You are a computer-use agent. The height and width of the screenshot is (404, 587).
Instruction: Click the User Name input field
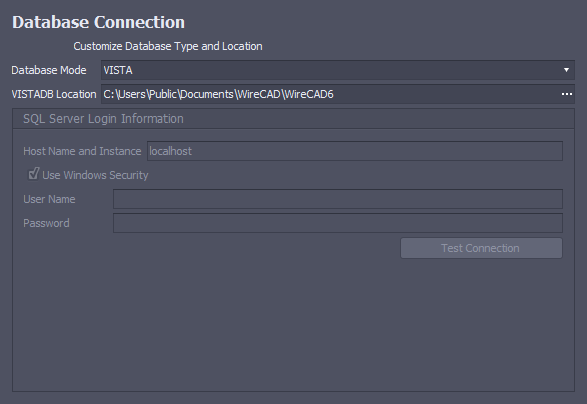click(x=338, y=199)
